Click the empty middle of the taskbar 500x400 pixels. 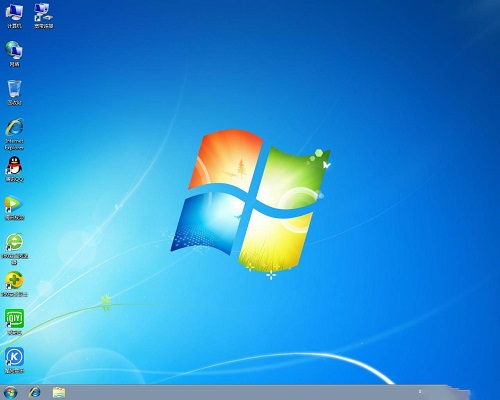(x=240, y=393)
